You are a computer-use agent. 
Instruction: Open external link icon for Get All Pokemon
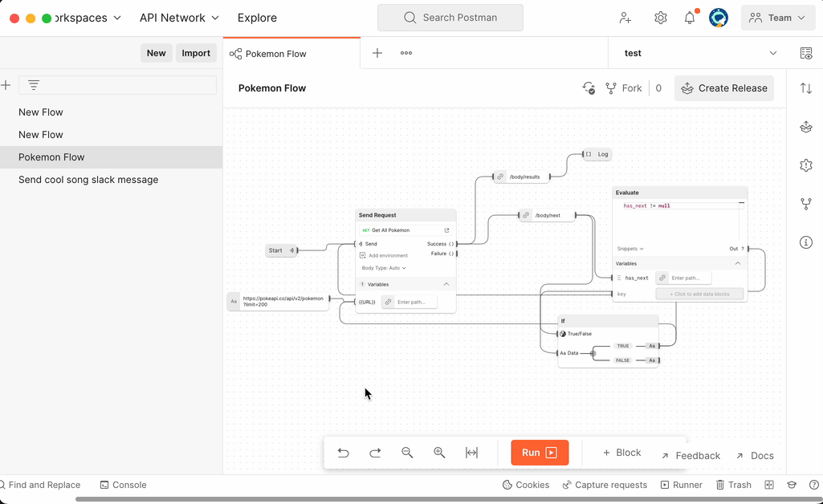446,230
